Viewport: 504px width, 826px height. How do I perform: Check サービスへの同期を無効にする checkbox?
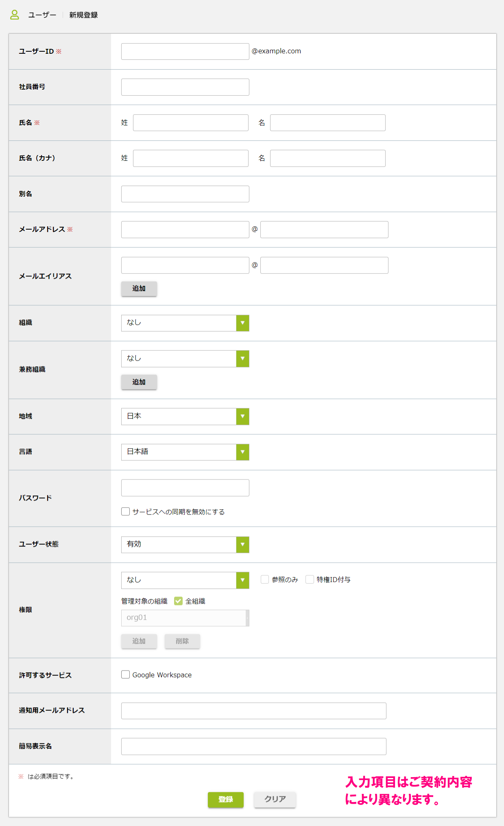pyautogui.click(x=126, y=511)
